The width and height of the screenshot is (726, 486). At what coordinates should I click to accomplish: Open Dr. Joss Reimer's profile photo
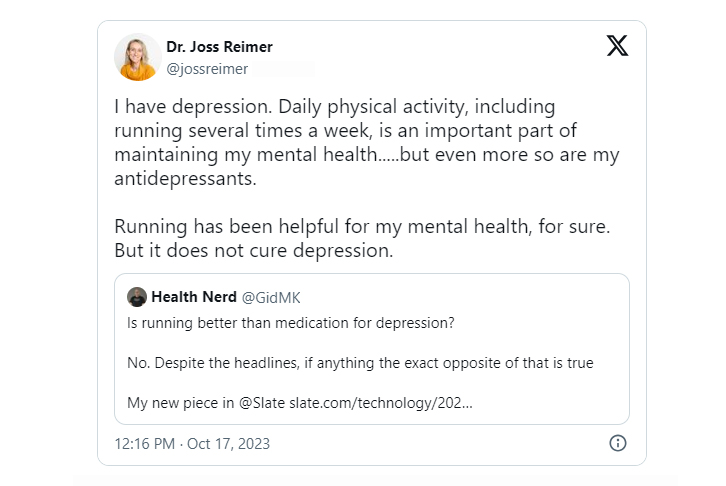(138, 57)
